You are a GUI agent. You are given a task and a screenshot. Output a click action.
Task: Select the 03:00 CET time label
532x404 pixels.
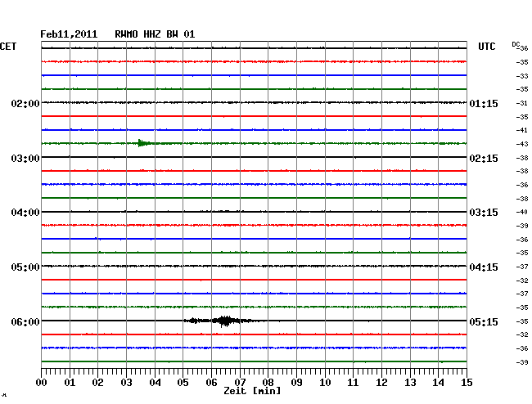pos(25,159)
